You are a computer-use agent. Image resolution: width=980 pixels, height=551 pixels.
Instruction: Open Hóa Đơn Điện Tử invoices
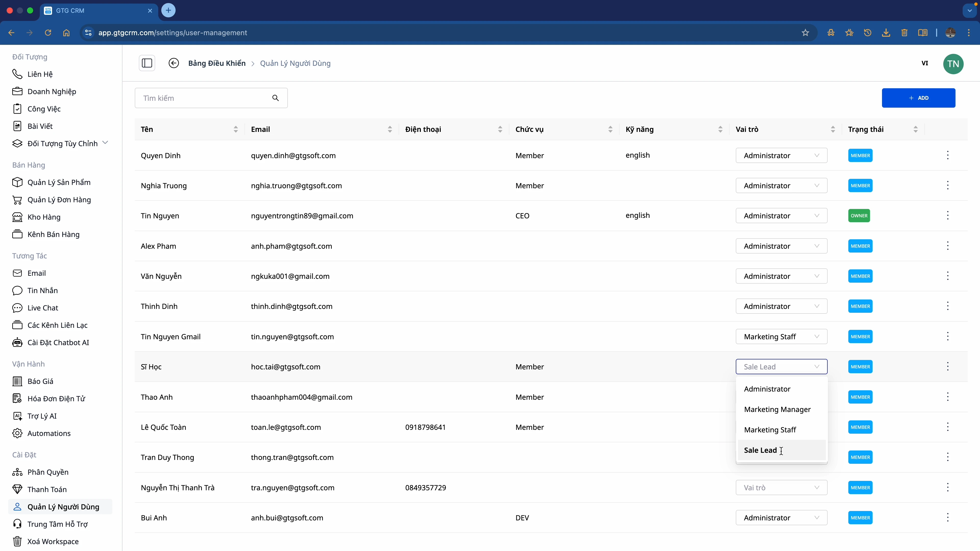click(56, 398)
